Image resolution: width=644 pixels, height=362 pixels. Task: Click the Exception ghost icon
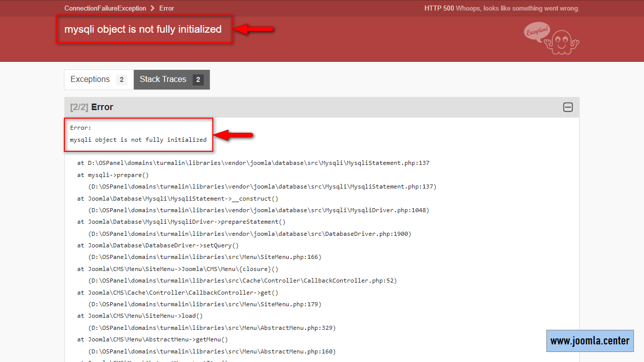[x=551, y=38]
